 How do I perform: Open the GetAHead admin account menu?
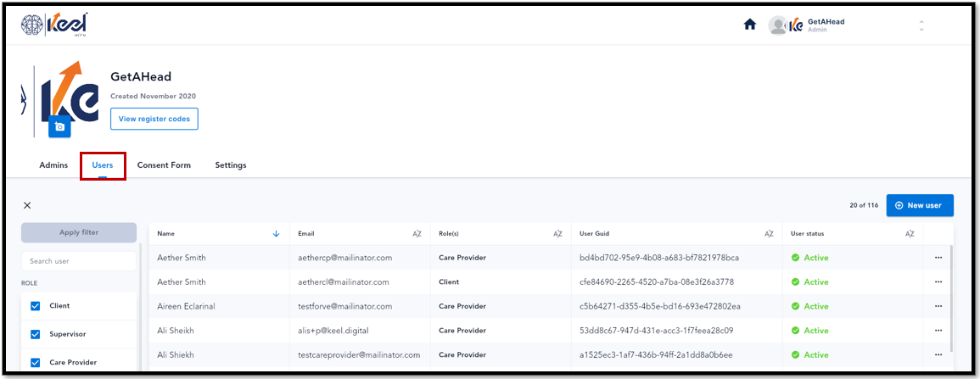[846, 25]
